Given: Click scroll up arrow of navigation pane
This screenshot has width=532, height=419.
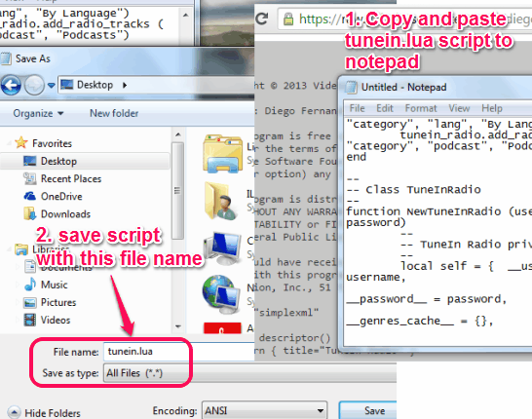Looking at the screenshot, I should point(177,135).
